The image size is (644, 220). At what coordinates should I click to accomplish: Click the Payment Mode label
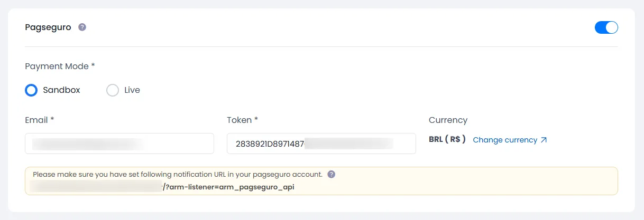pos(60,66)
